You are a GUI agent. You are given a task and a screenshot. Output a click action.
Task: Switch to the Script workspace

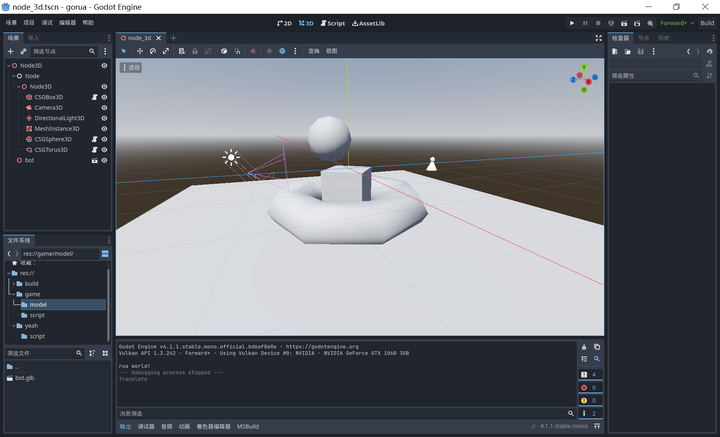click(333, 22)
